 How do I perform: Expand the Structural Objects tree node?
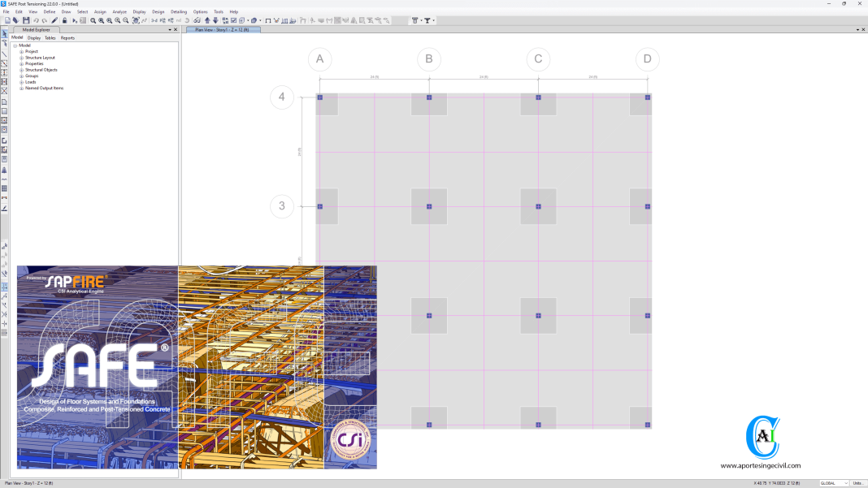point(20,70)
